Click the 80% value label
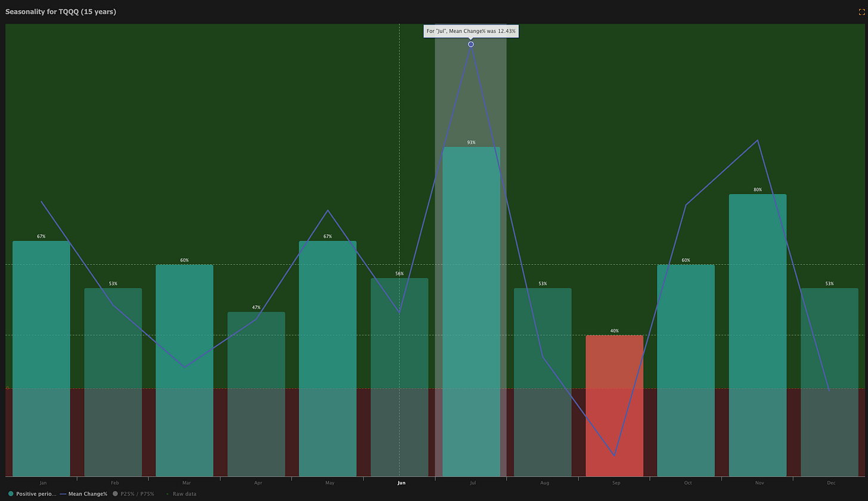The image size is (868, 501). coord(758,190)
